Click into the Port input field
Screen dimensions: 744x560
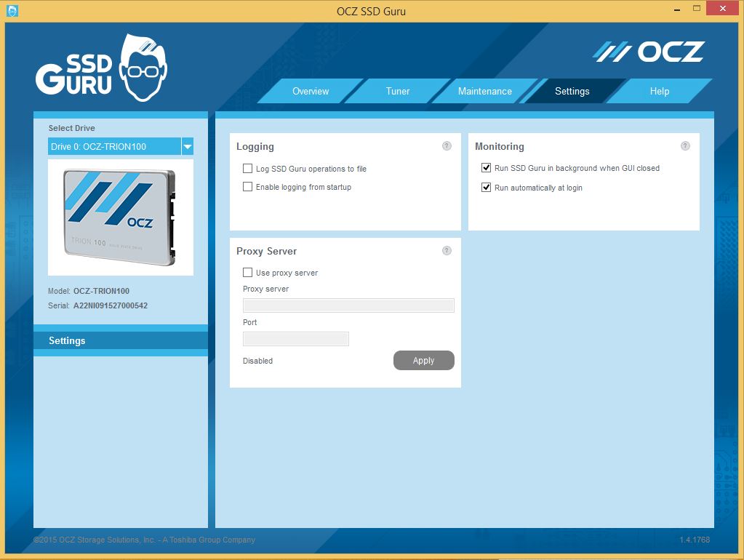[x=295, y=339]
